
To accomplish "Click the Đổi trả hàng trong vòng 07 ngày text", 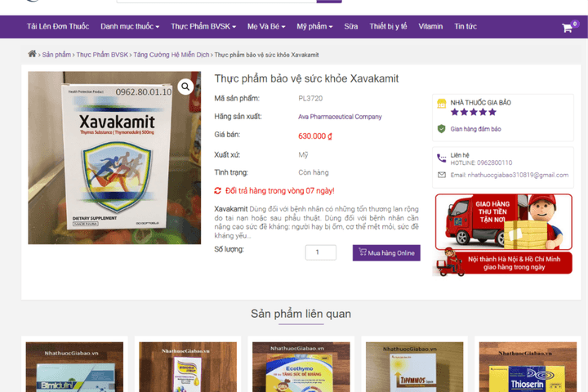I will (280, 190).
